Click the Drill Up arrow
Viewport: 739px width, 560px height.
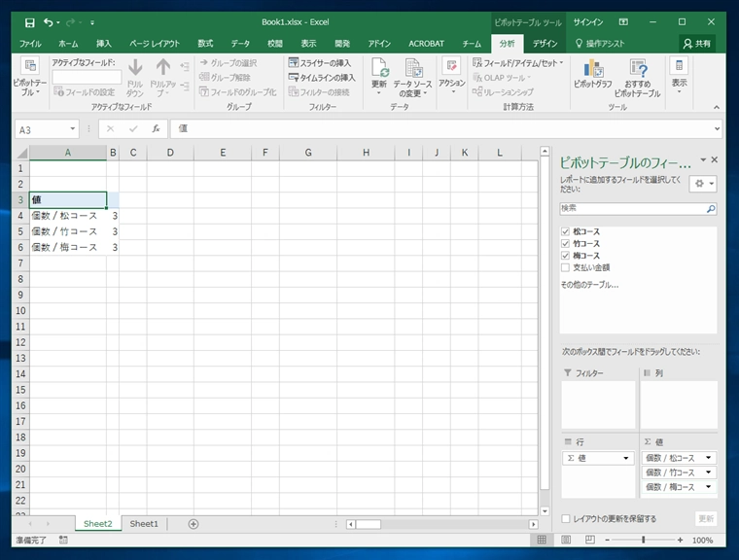(x=163, y=78)
